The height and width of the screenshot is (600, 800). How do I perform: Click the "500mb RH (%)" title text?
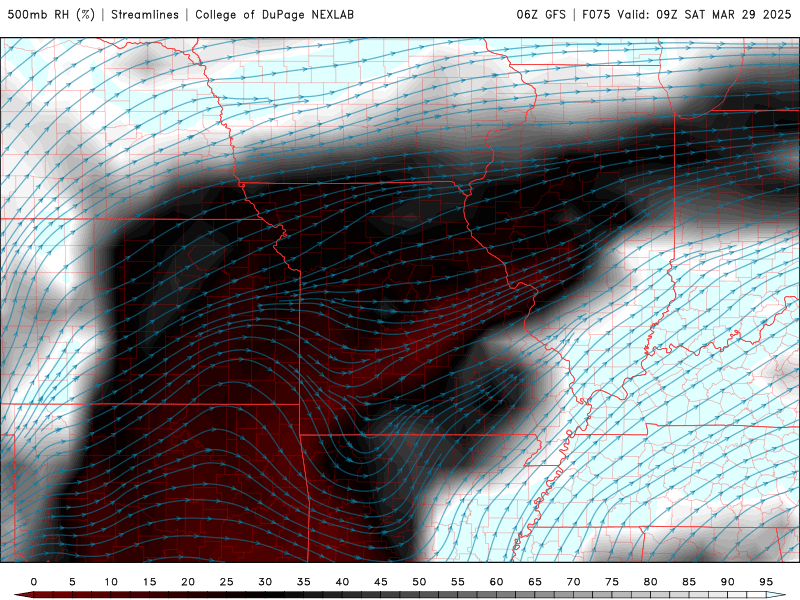pyautogui.click(x=51, y=15)
